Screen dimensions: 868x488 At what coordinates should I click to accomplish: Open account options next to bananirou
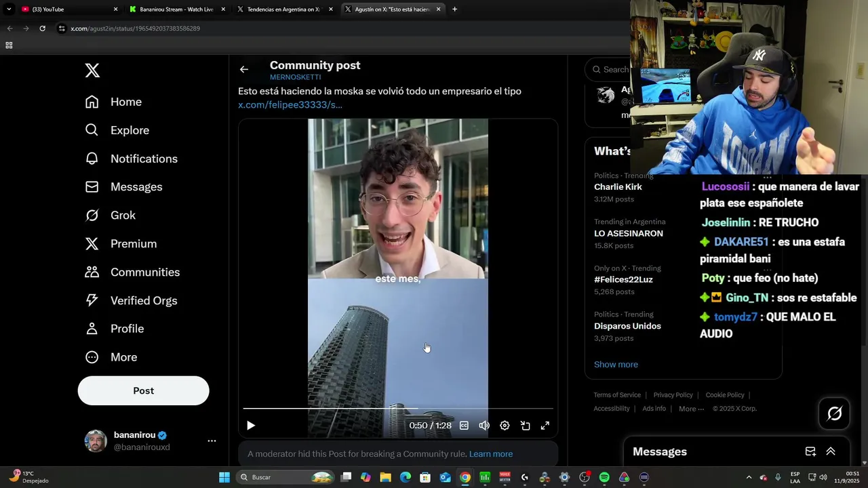point(212,441)
